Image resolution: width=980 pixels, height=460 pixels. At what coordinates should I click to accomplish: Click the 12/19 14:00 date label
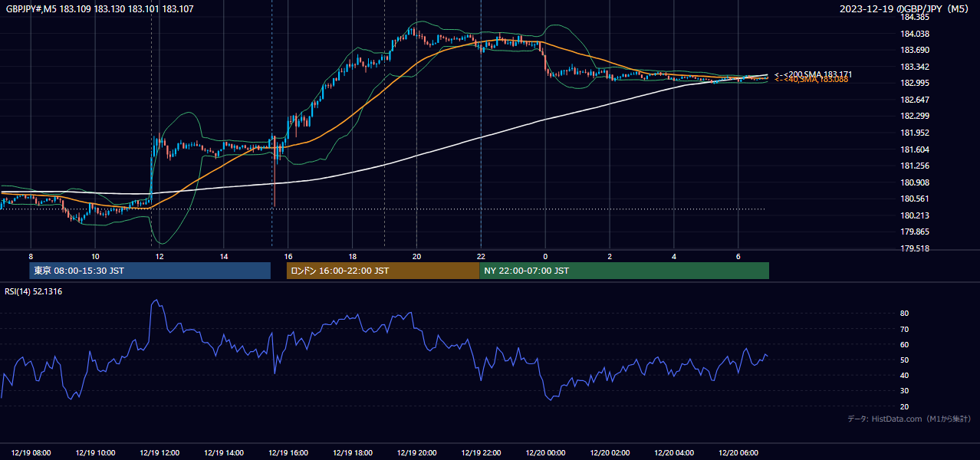click(224, 453)
